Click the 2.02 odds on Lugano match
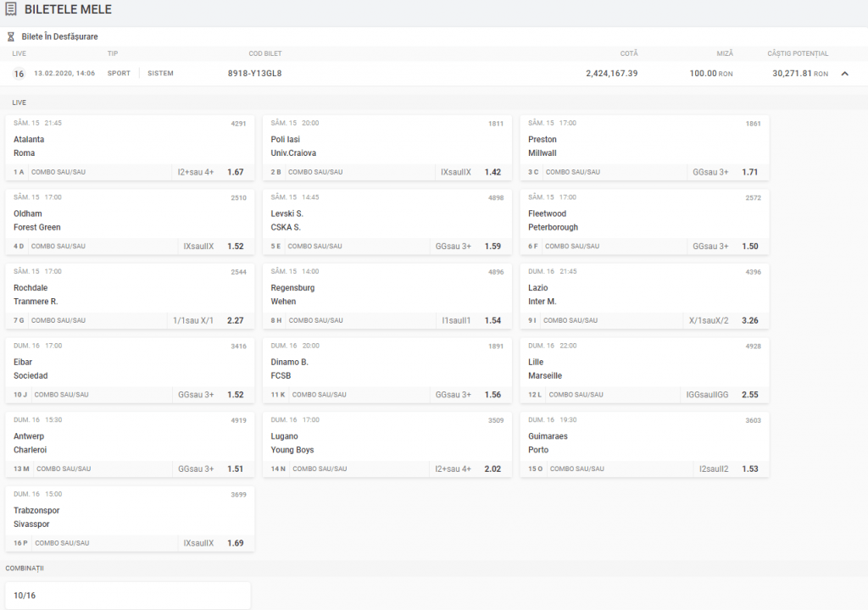 coord(492,469)
